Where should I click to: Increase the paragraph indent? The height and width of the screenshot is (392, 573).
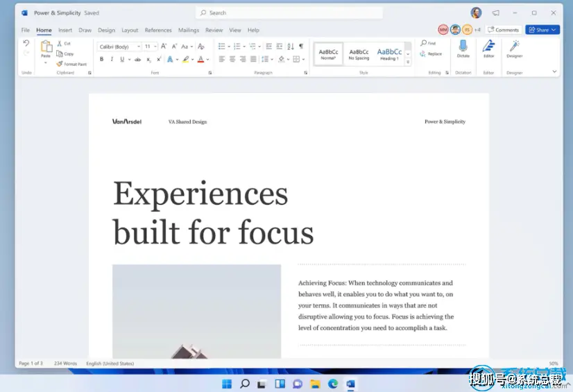coord(280,46)
